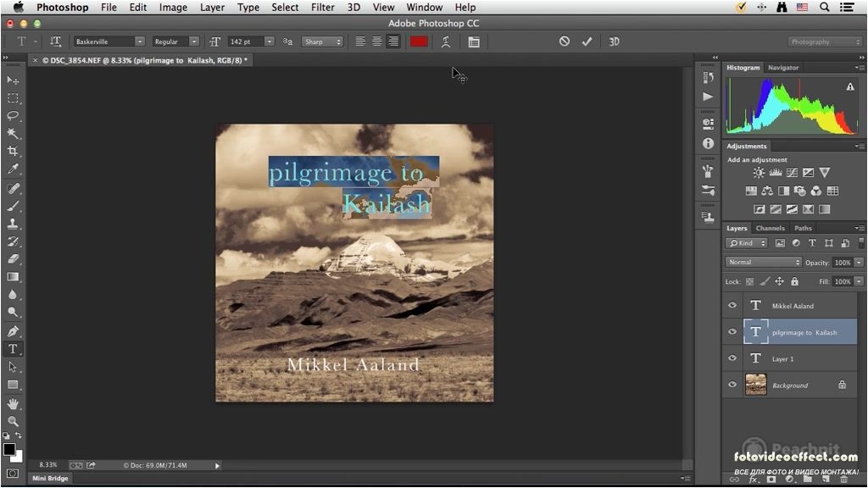Click the Background layer thumbnail
Viewport: 868px width, 488px height.
pos(755,385)
